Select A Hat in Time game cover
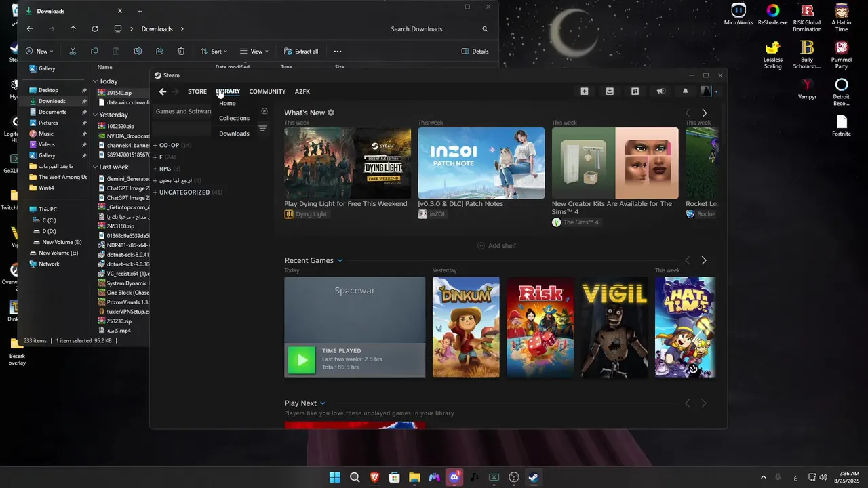This screenshot has height=488, width=868. (x=685, y=327)
